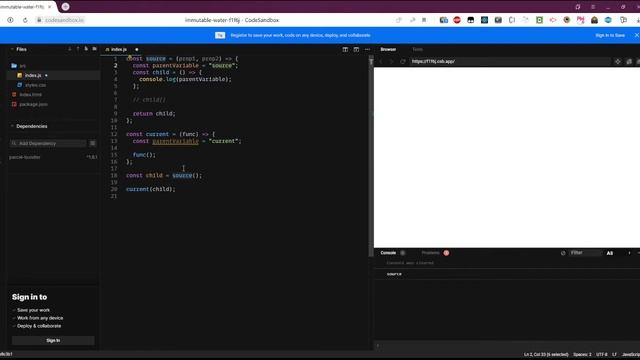The height and width of the screenshot is (360, 640).
Task: Click the LF line ending status bar entry
Action: point(614,354)
